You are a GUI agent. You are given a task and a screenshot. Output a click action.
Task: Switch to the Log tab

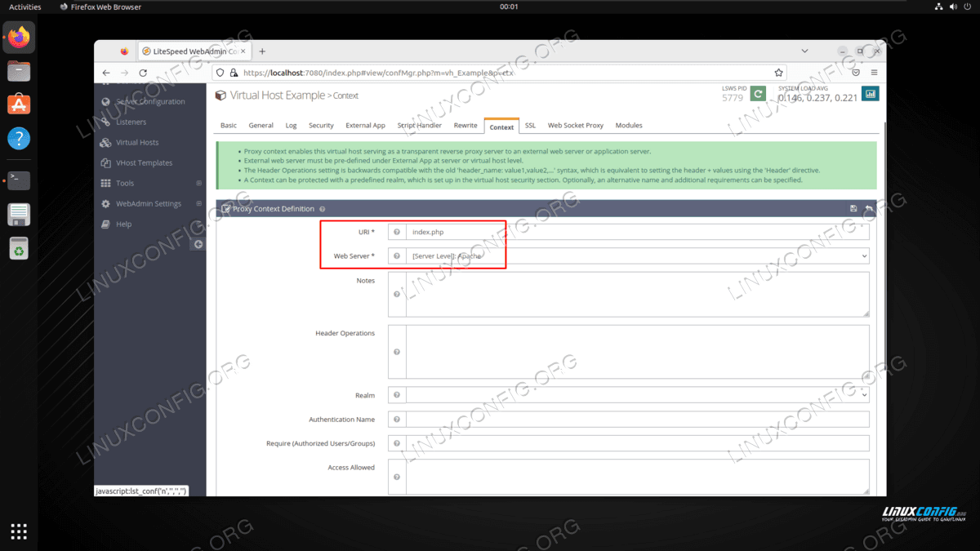click(292, 126)
